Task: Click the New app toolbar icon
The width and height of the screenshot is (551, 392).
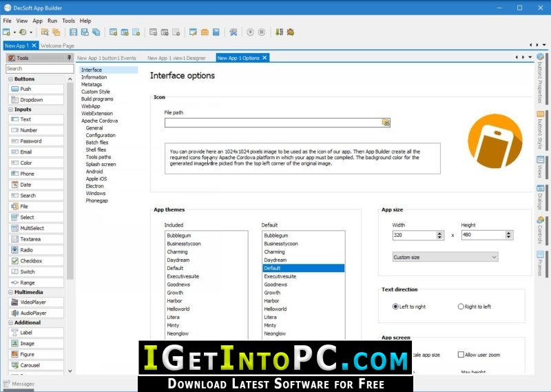Action: [6, 32]
